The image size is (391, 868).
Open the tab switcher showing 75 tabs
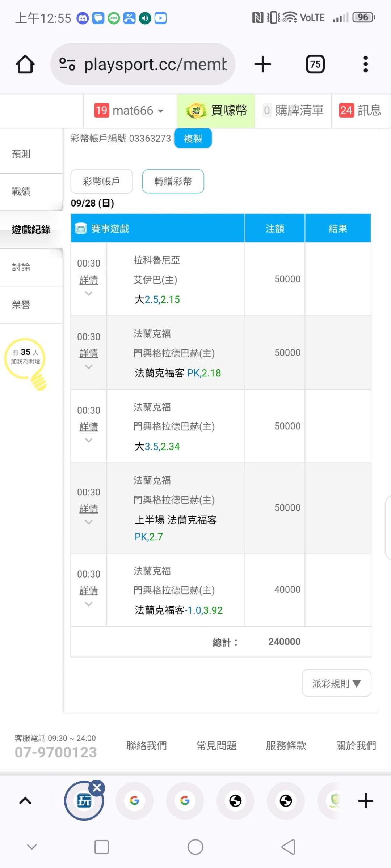pyautogui.click(x=315, y=64)
